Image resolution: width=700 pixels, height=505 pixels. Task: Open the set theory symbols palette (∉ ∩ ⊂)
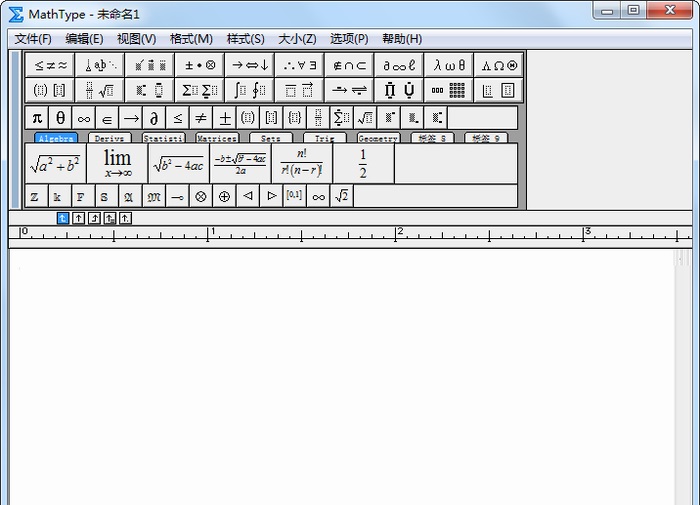point(349,65)
